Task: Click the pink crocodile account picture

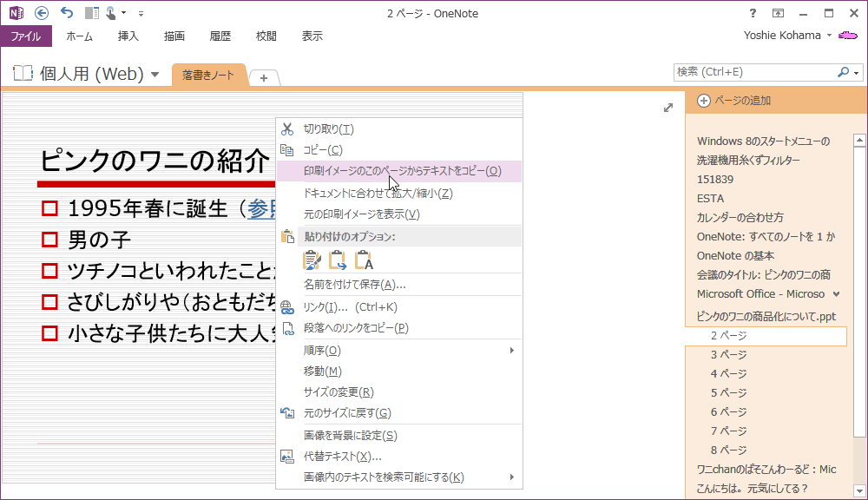Action: pos(847,36)
